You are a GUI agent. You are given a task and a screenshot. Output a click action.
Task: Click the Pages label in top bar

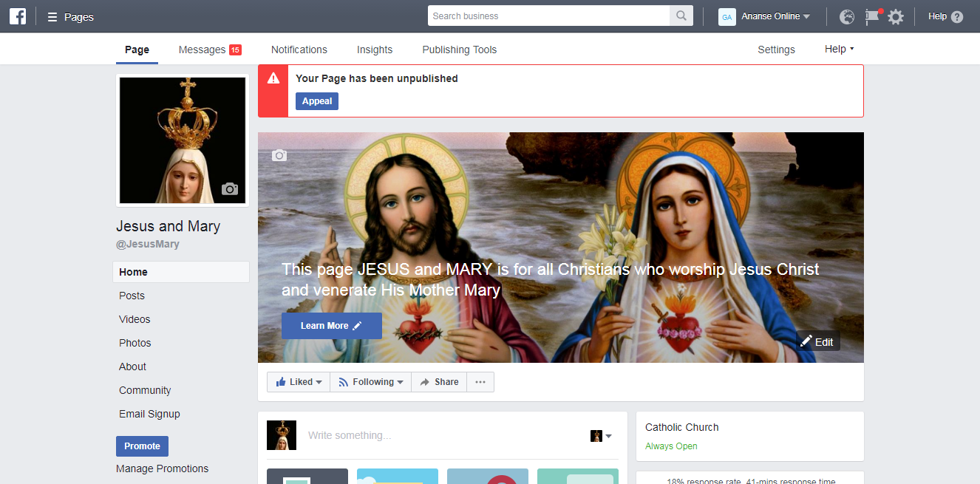click(79, 17)
